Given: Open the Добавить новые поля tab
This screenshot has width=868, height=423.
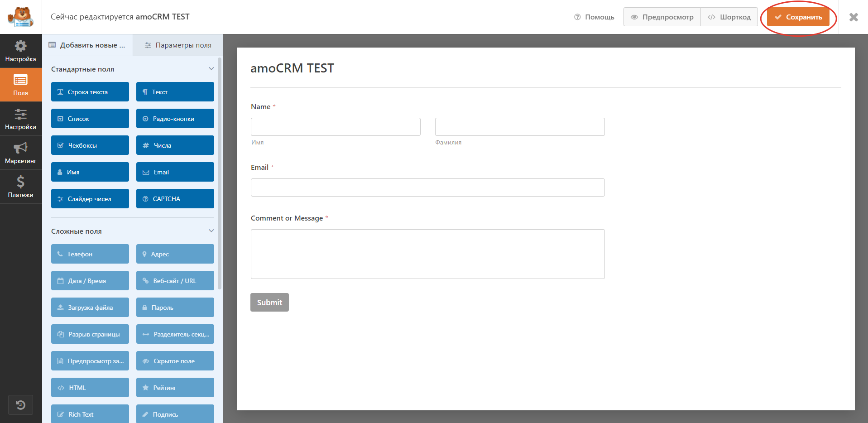Looking at the screenshot, I should (87, 45).
